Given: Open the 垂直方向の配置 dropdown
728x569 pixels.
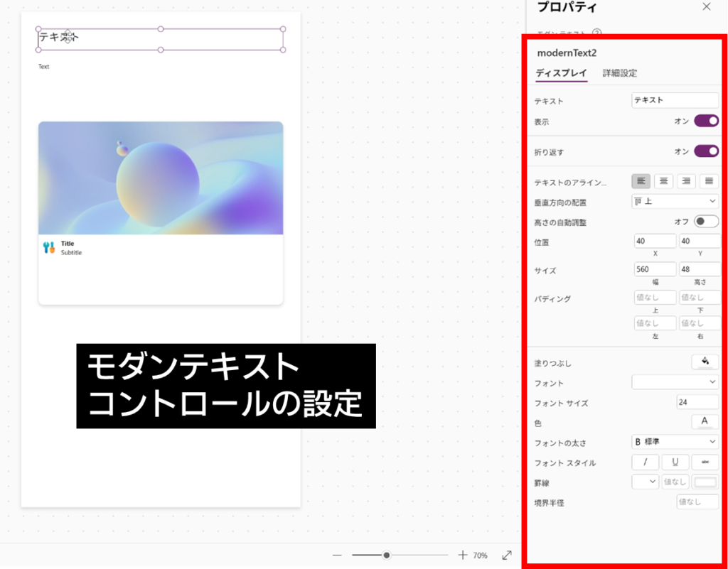Looking at the screenshot, I should coord(675,202).
